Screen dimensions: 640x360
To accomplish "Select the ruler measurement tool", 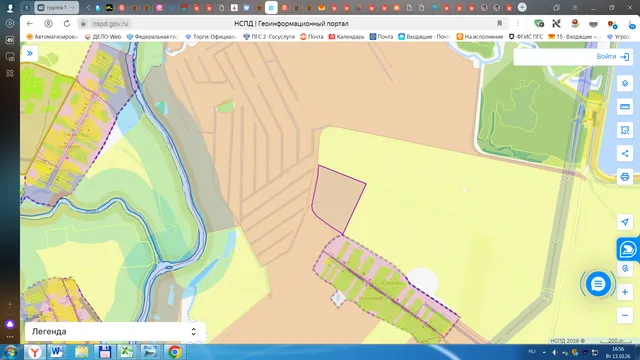I will coord(624,107).
